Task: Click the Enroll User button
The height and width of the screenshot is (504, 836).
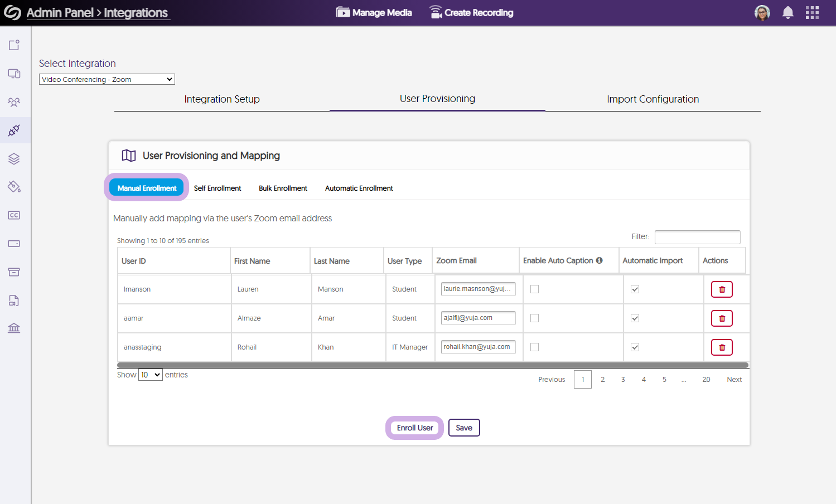Action: pyautogui.click(x=415, y=428)
